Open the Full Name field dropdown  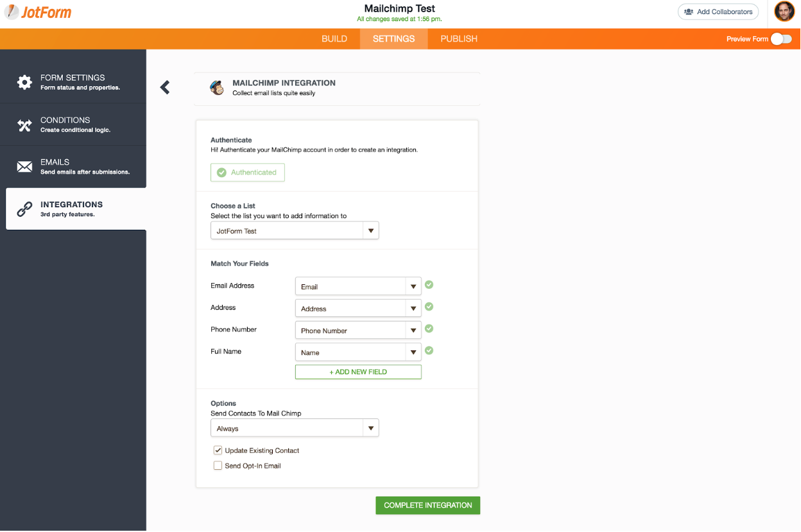358,353
